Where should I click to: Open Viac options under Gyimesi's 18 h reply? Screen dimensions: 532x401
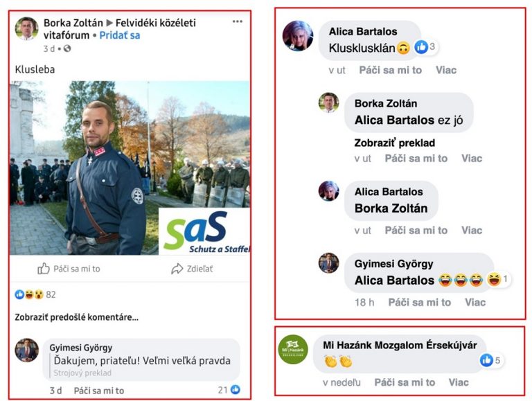[475, 302]
